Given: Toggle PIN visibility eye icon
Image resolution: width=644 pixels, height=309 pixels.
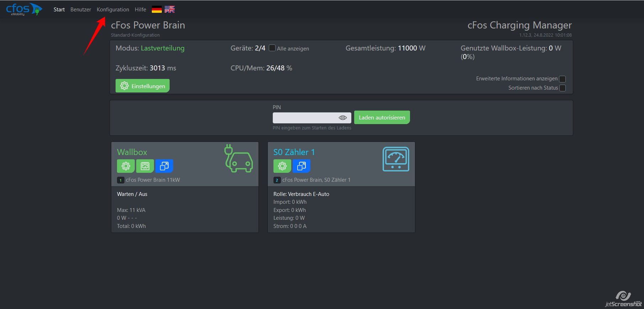Looking at the screenshot, I should coord(343,118).
